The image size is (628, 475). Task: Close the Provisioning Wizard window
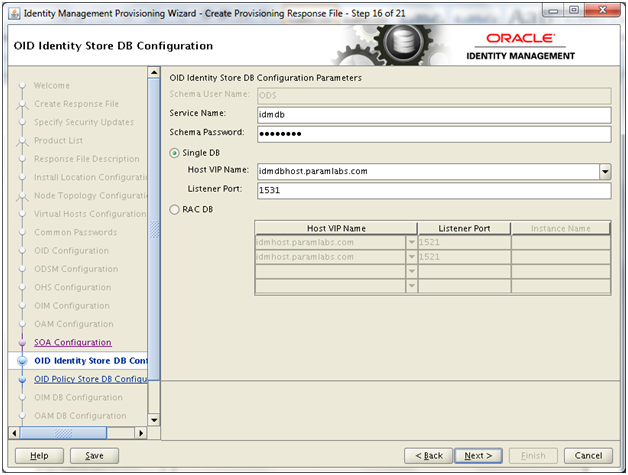[x=602, y=10]
